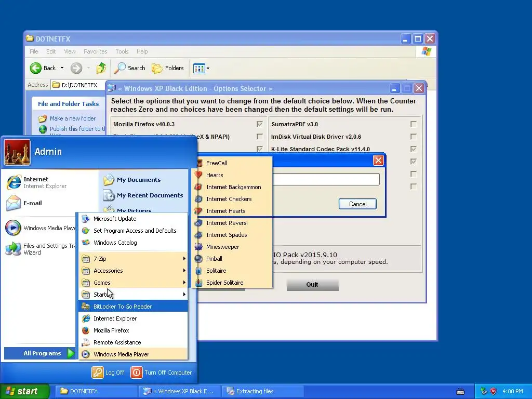Screen dimensions: 532x399
Task: Launch Minesweeper
Action: 232,247
